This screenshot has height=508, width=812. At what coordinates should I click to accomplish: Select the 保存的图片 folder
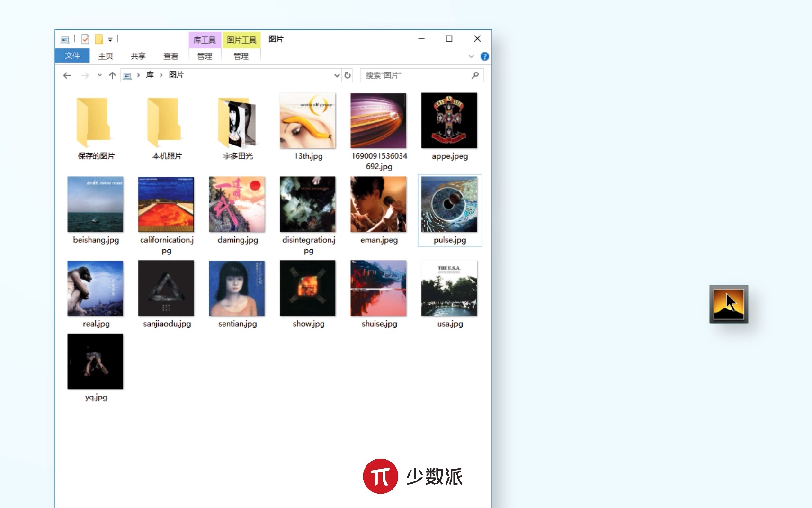coord(96,127)
